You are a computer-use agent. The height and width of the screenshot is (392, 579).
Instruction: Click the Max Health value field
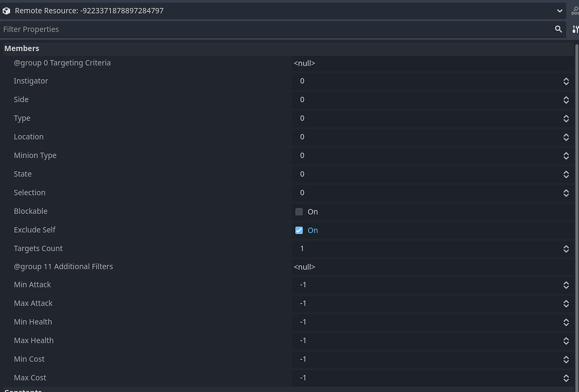click(433, 341)
